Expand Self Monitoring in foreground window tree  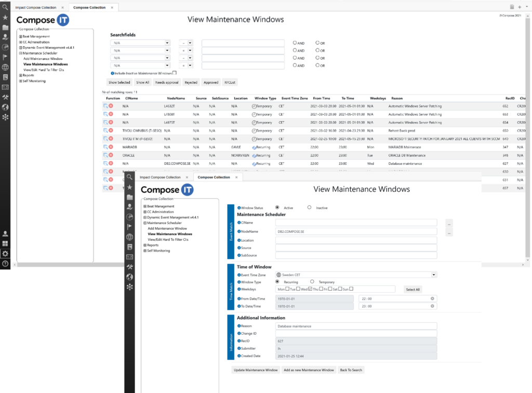point(145,251)
